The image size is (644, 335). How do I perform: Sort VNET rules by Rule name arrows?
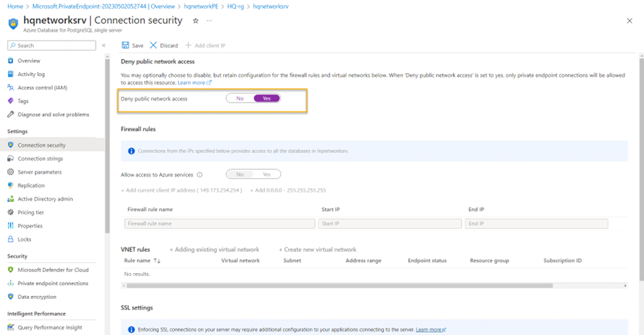click(x=158, y=261)
